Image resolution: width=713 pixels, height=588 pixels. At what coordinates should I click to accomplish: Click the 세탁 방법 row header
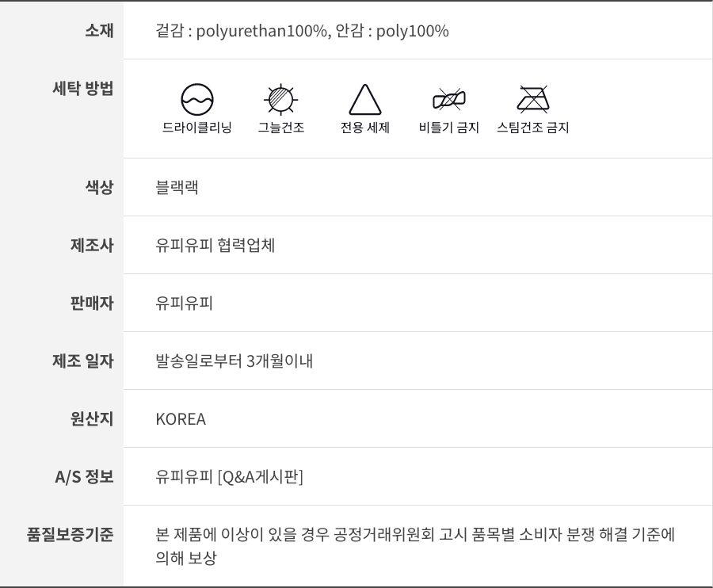tap(82, 88)
